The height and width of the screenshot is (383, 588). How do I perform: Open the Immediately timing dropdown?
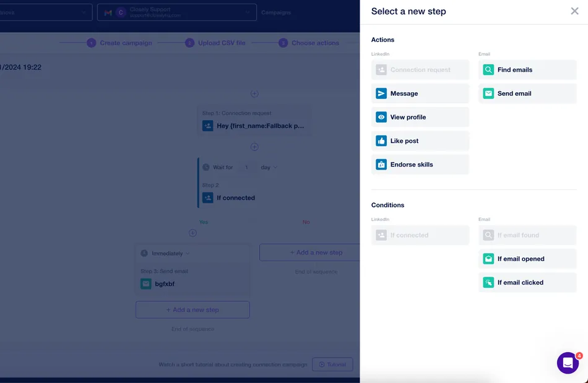[171, 253]
